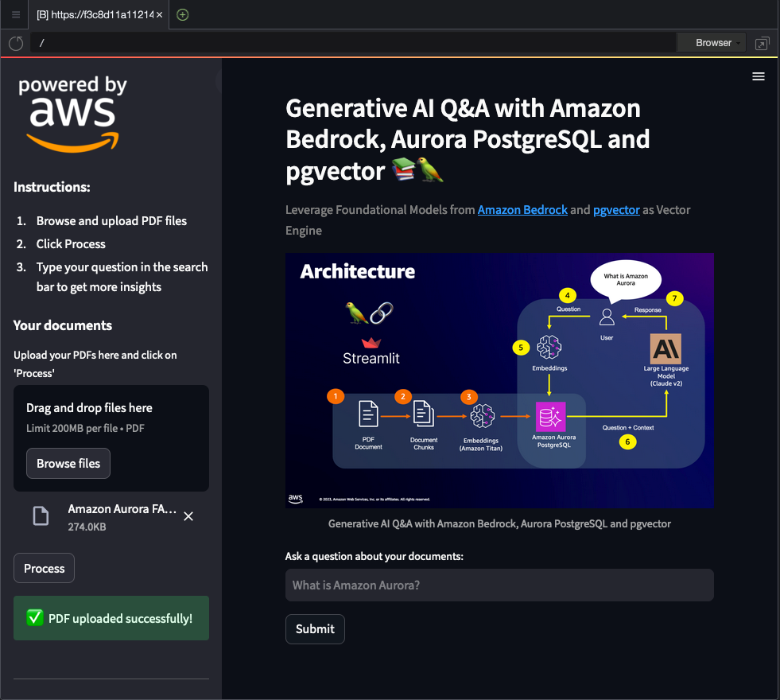The width and height of the screenshot is (780, 700).
Task: Click the Process button
Action: tap(45, 568)
